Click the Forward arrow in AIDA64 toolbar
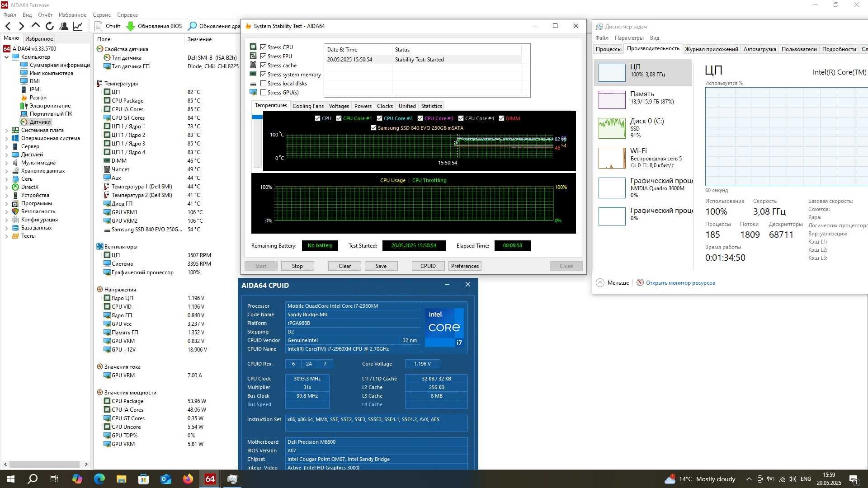 coord(21,26)
